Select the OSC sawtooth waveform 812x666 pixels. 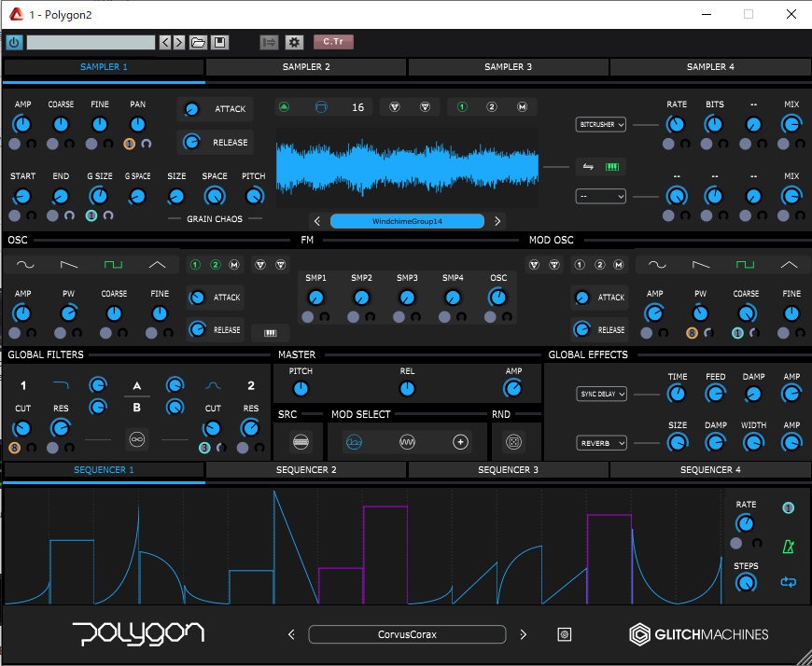point(69,265)
